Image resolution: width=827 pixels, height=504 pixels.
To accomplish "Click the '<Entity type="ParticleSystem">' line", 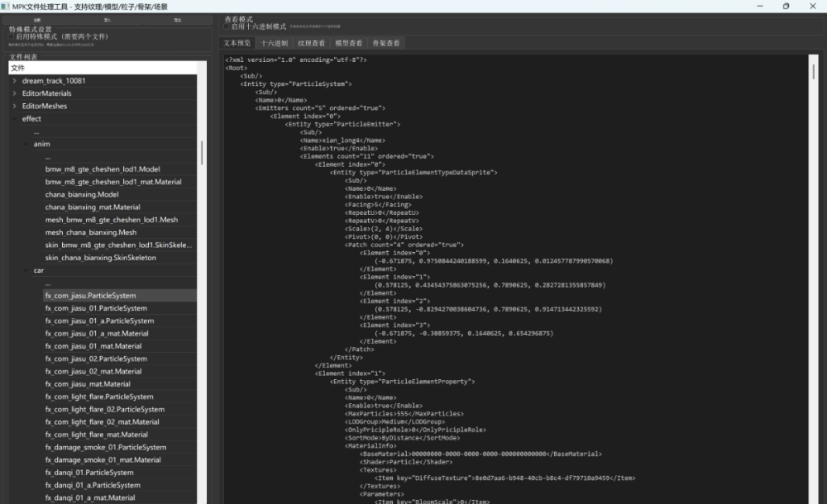I will [296, 83].
